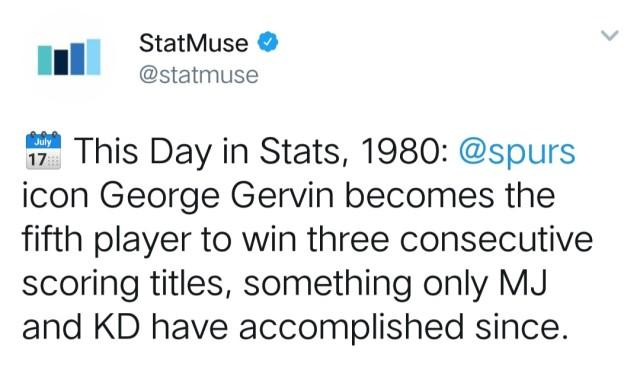Click the StatMuse display name
This screenshot has width=640, height=367.
193,43
